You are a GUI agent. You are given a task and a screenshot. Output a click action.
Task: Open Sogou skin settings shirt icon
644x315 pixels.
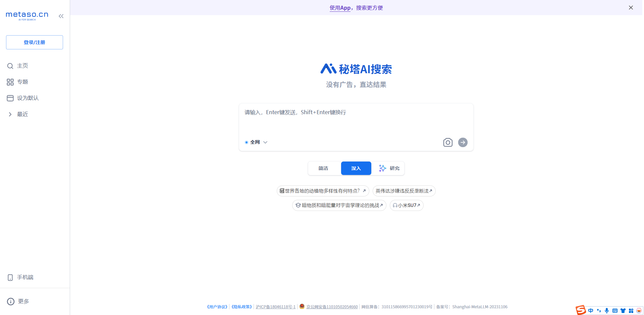click(x=623, y=311)
